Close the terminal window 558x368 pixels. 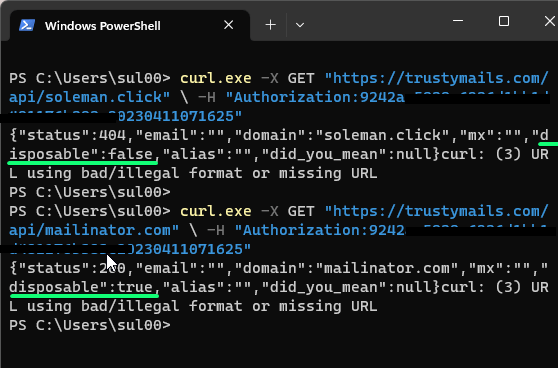point(549,21)
